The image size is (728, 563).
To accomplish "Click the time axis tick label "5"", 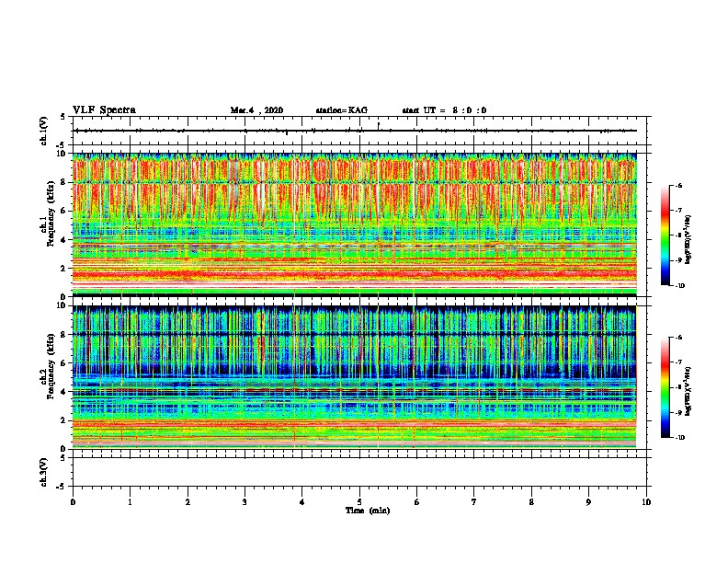I will [359, 501].
